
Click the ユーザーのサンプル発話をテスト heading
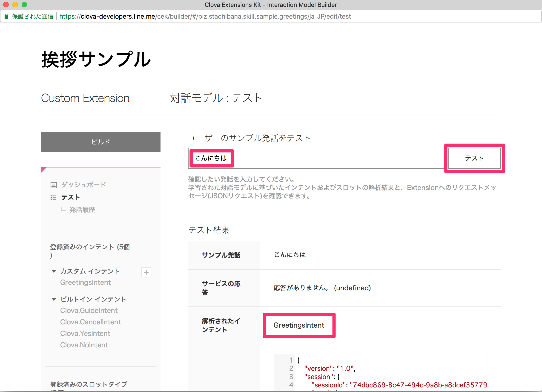click(x=249, y=138)
